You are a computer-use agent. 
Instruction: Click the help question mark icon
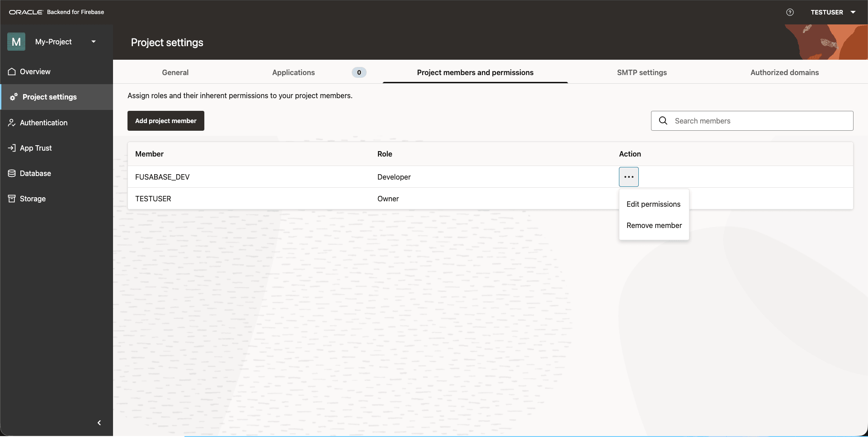790,12
